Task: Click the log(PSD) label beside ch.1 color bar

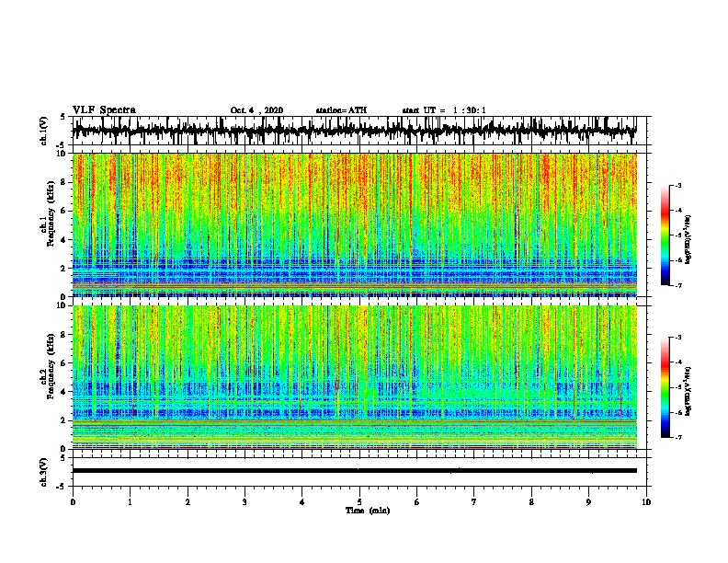Action: click(x=688, y=239)
